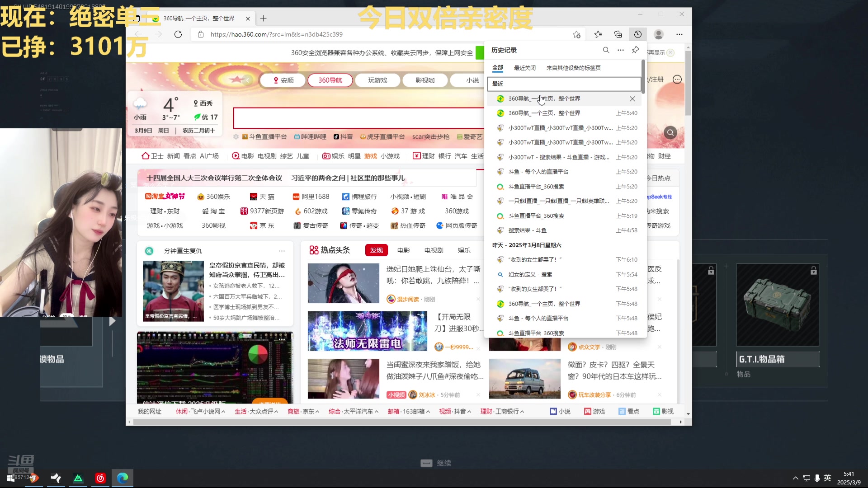868x488 pixels.
Task: Show hidden tray icons
Action: pyautogui.click(x=795, y=478)
